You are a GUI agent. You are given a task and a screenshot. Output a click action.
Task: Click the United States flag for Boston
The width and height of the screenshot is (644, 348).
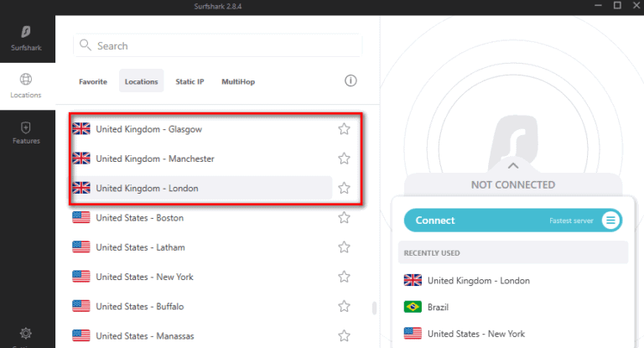pyautogui.click(x=81, y=218)
